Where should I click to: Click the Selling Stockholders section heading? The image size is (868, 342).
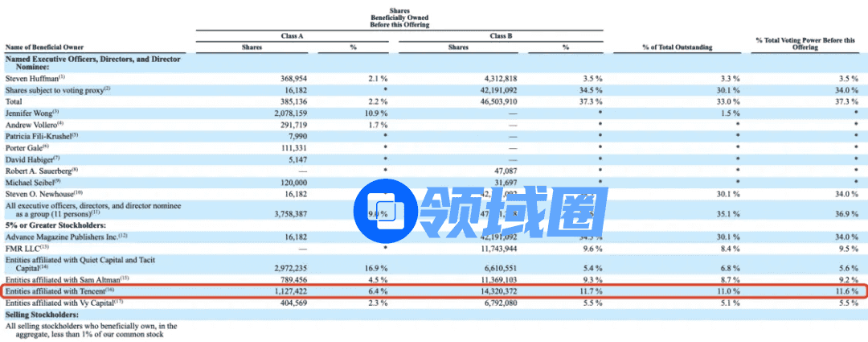(39, 314)
